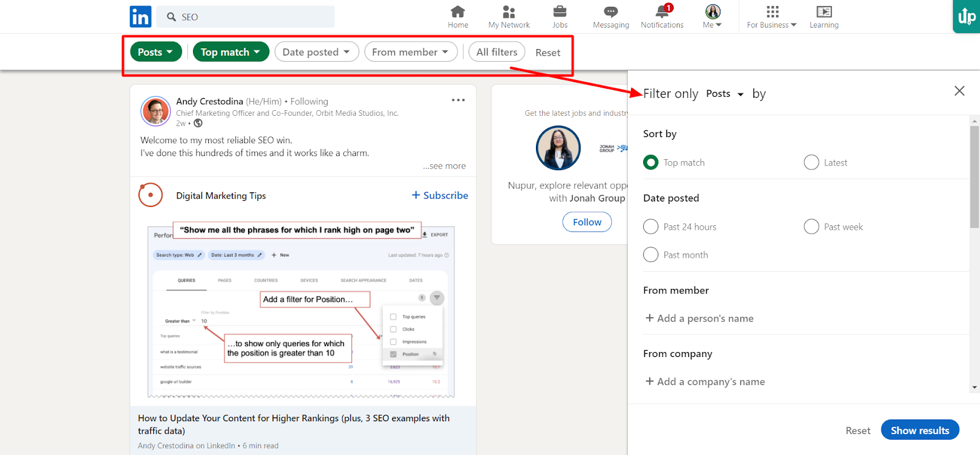Select Past month date filter
The image size is (980, 455).
[650, 255]
